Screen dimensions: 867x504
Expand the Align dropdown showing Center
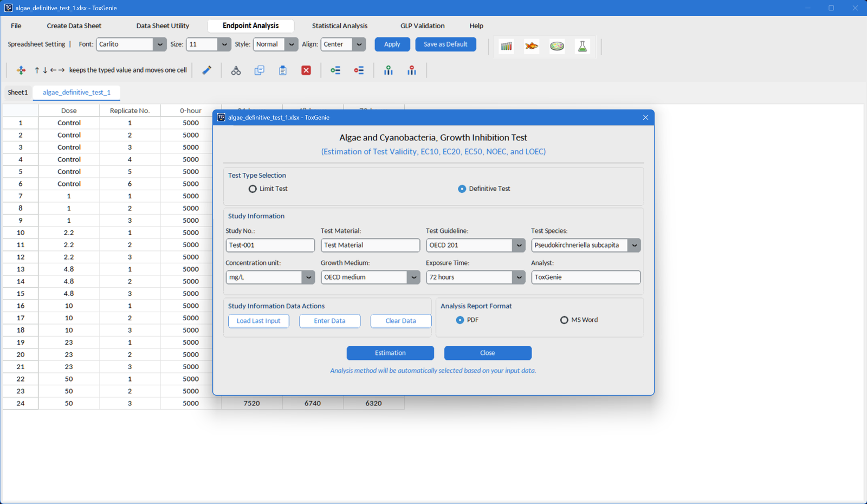[x=343, y=44]
